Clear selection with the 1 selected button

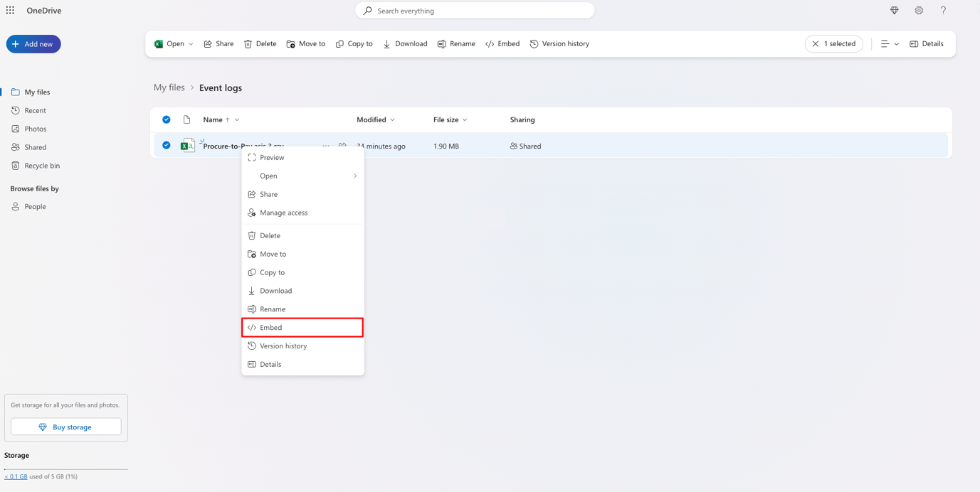coord(833,44)
